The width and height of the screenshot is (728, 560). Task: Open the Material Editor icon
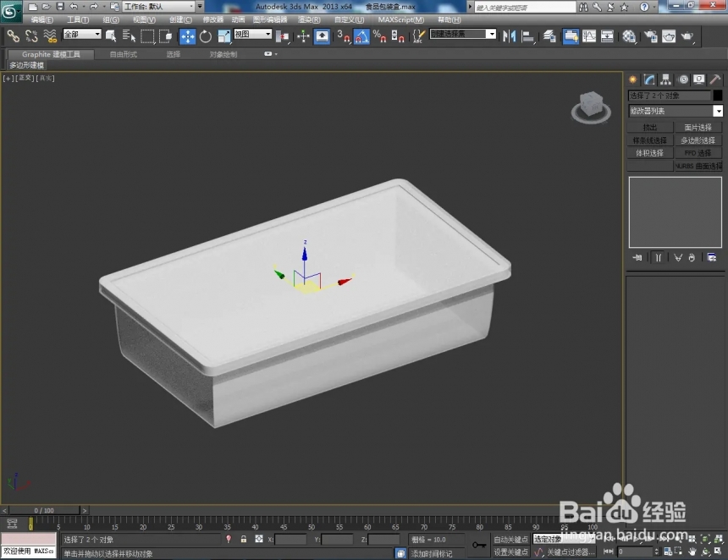click(x=629, y=36)
